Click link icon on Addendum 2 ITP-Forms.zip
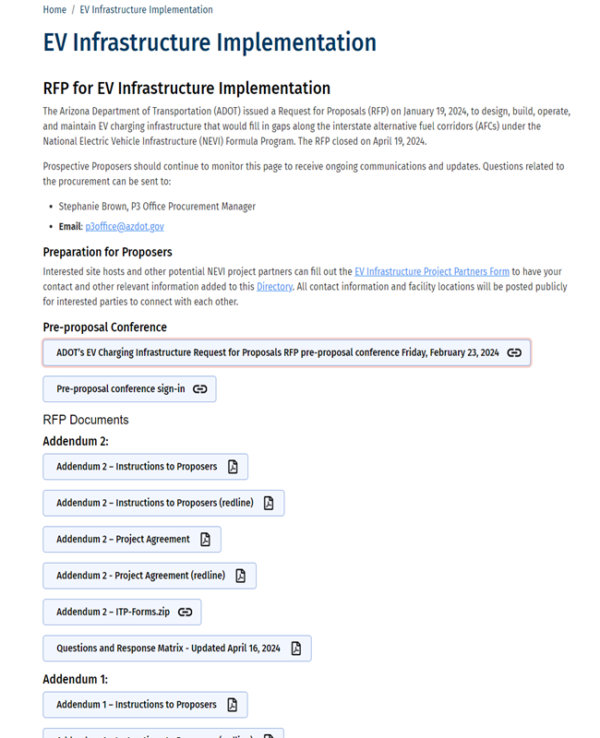The image size is (600, 738). (x=184, y=611)
